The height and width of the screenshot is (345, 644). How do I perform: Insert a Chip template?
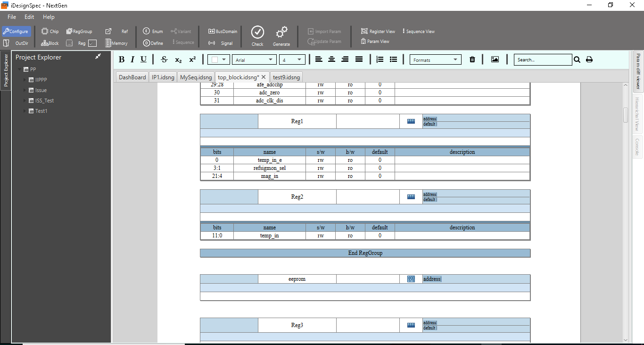pos(50,32)
